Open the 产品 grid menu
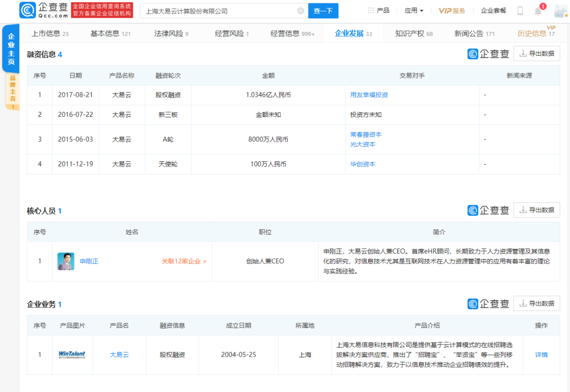Image resolution: width=570 pixels, height=392 pixels. [x=378, y=10]
